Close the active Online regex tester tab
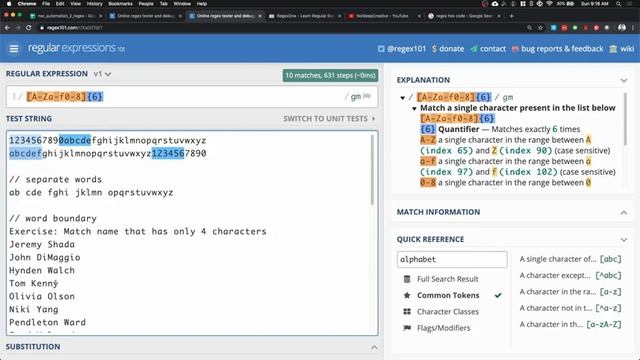This screenshot has width=640, height=360. click(x=260, y=16)
